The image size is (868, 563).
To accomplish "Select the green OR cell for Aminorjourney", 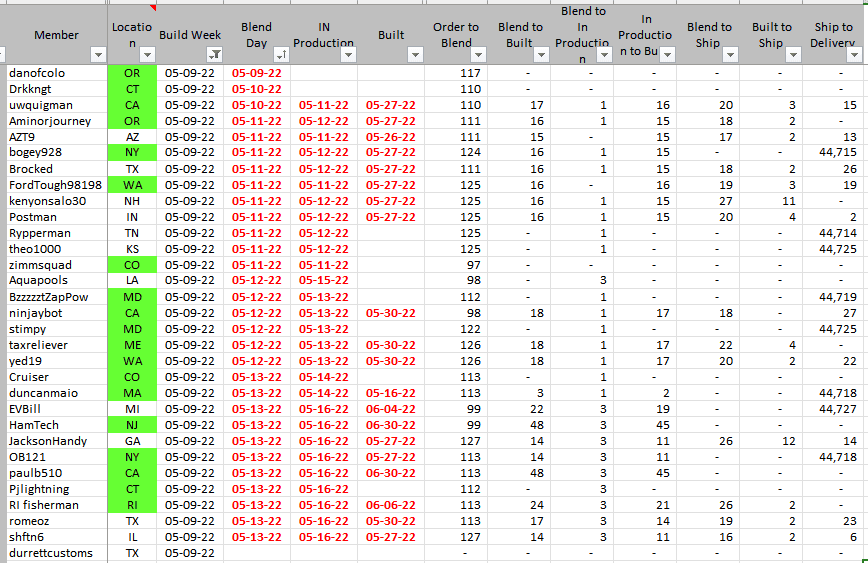I will click(132, 121).
